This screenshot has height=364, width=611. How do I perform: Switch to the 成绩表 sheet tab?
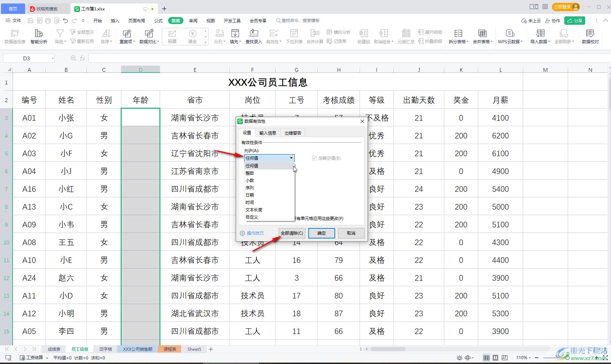(x=54, y=349)
